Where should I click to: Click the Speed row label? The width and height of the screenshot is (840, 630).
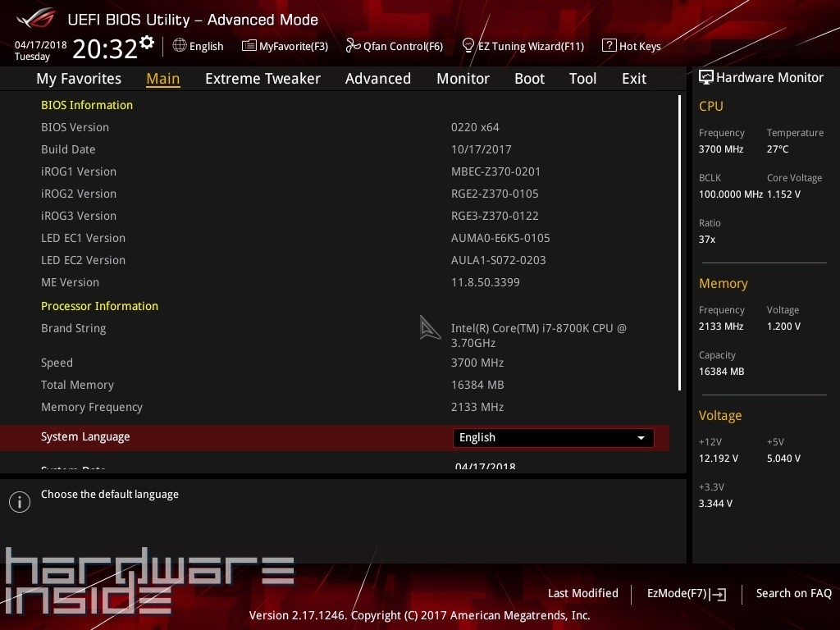[x=57, y=363]
